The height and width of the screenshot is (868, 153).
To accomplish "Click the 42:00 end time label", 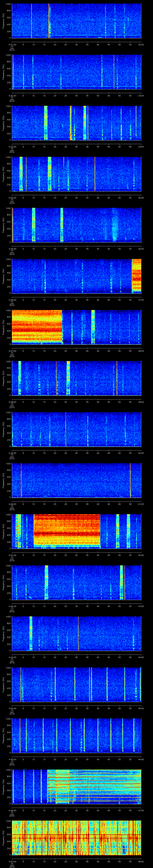I will pyautogui.click(x=141, y=555).
